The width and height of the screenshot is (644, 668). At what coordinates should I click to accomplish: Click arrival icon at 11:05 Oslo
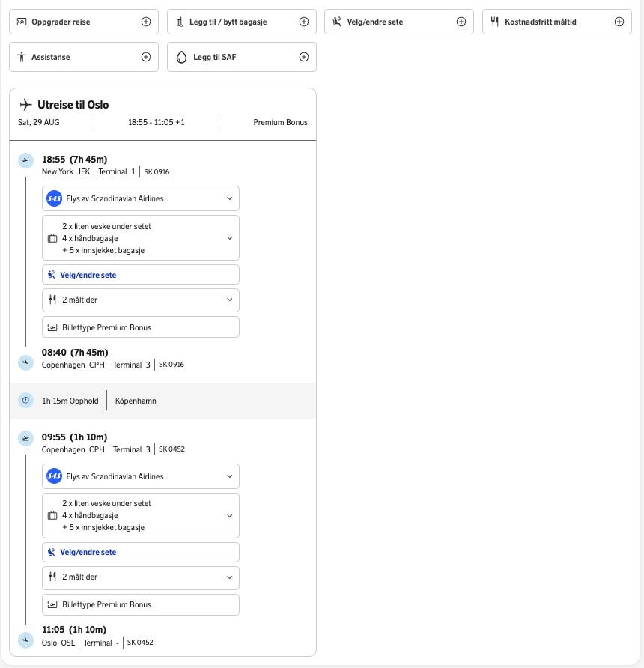[25, 640]
